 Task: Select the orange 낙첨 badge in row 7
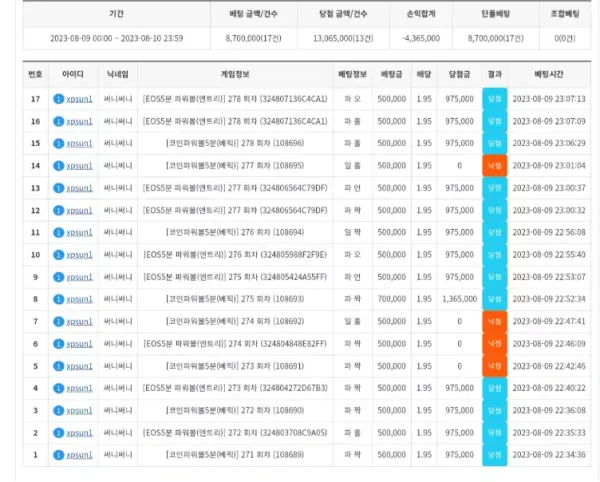(x=495, y=322)
